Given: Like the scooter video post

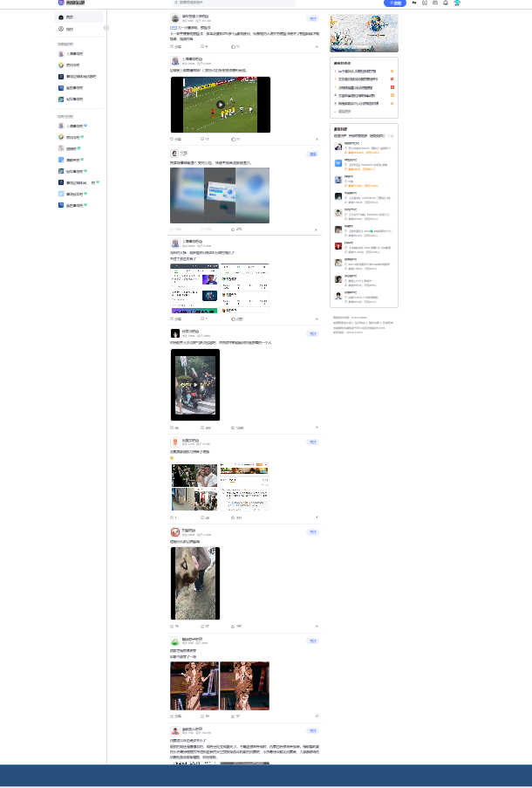Looking at the screenshot, I should click(237, 428).
